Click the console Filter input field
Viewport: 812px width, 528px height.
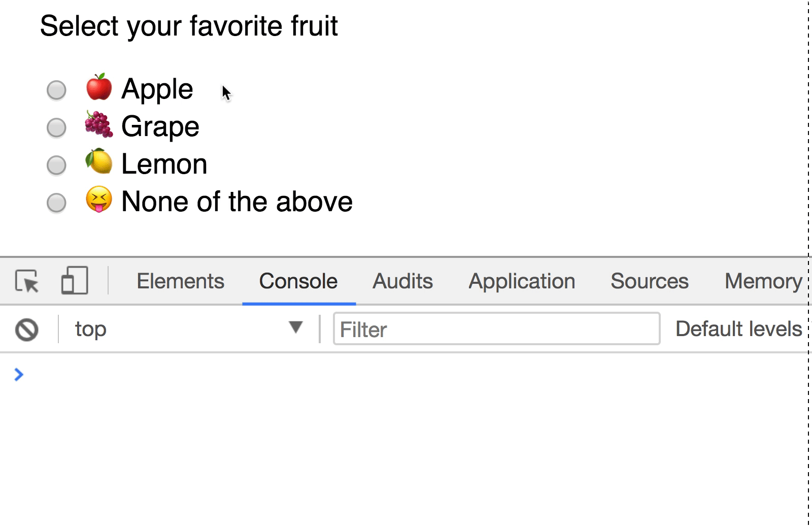[496, 329]
